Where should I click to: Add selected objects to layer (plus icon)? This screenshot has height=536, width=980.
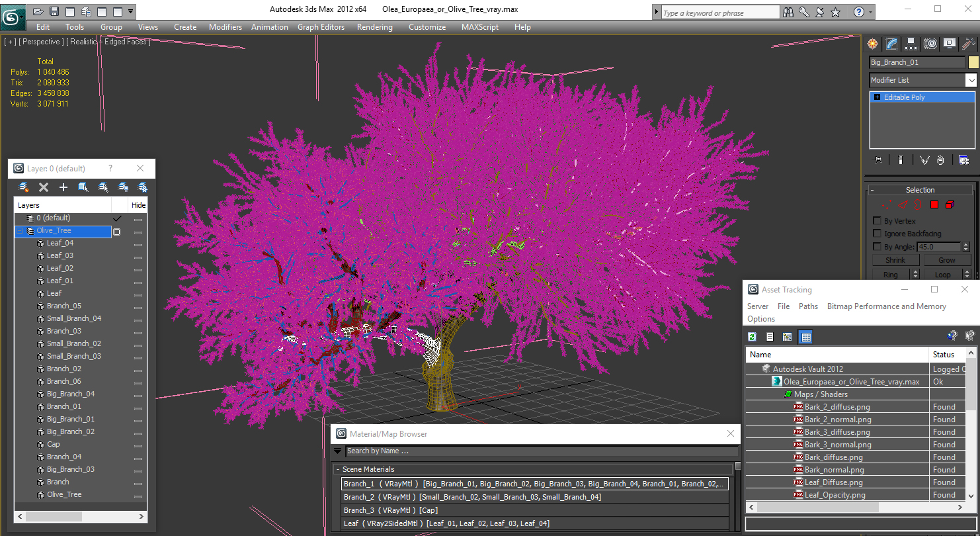63,187
